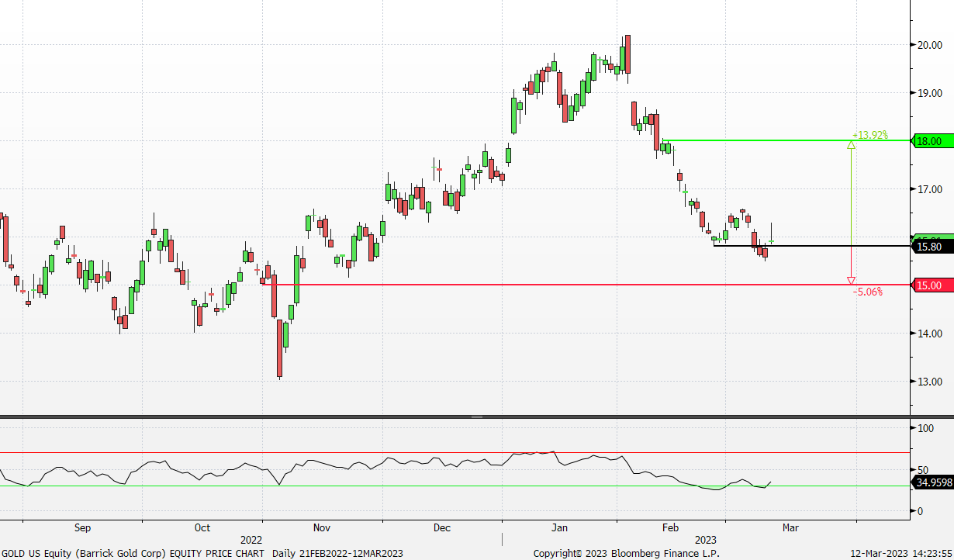Click the 2022 year label on time axis
This screenshot has height=560, width=954.
pyautogui.click(x=251, y=540)
